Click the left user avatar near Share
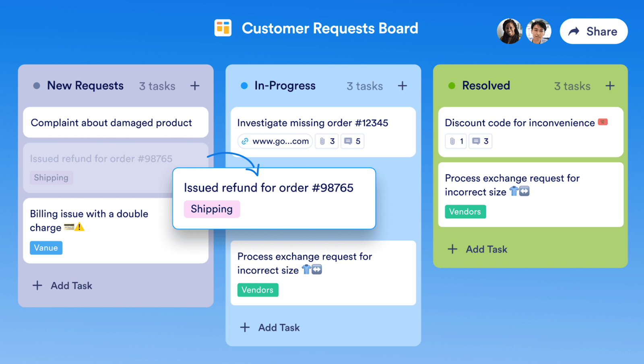Image resolution: width=644 pixels, height=364 pixels. (x=510, y=31)
